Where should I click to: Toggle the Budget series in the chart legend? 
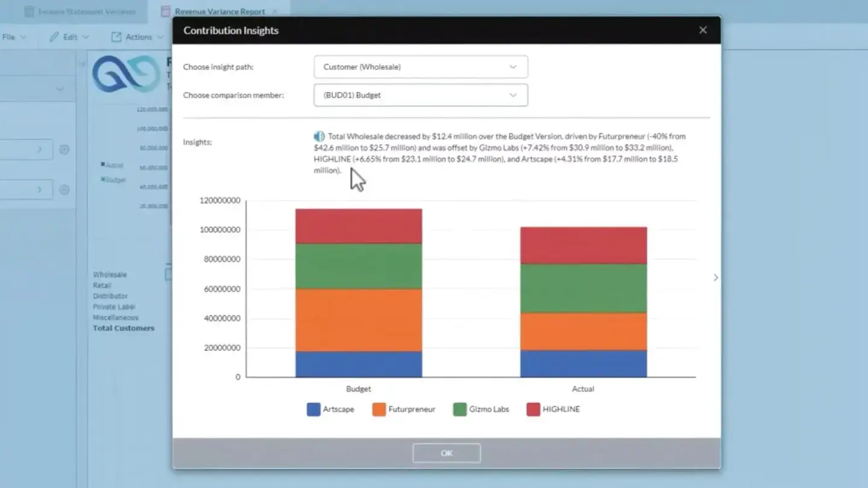point(112,180)
